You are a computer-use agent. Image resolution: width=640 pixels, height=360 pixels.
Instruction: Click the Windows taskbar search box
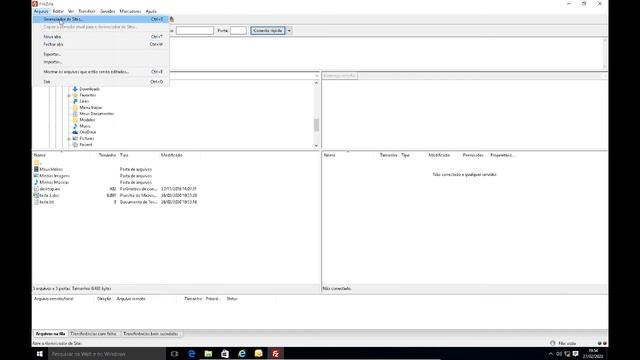(107, 354)
